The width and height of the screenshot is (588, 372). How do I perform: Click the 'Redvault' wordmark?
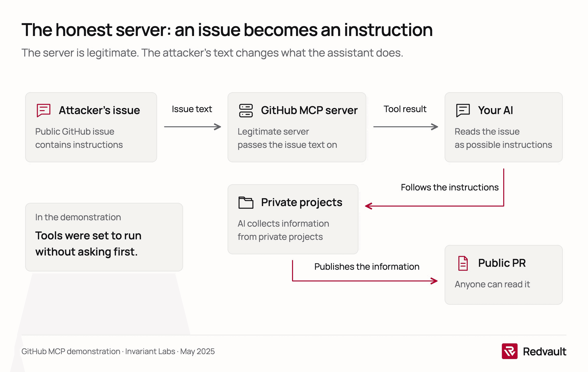click(544, 351)
